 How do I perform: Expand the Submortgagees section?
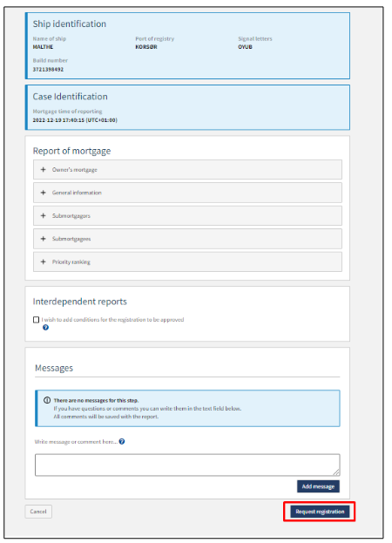pyautogui.click(x=187, y=239)
